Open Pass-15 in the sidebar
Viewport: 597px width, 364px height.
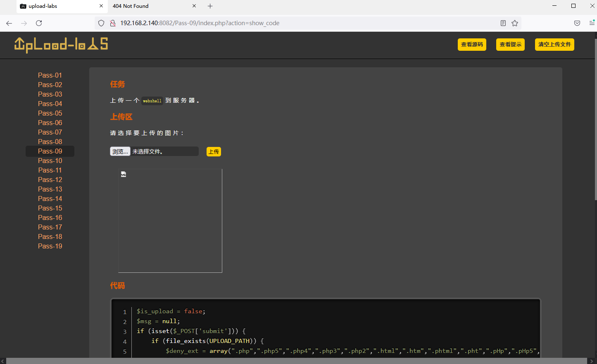pos(50,208)
